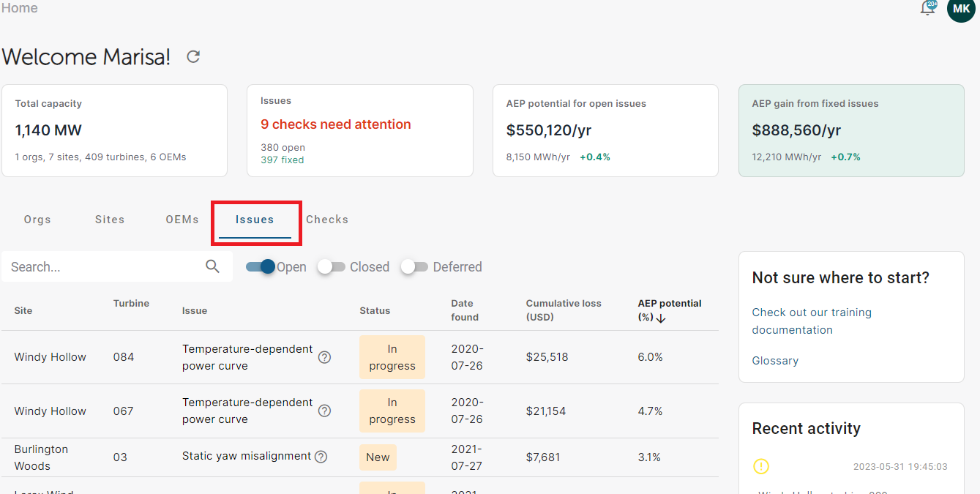The width and height of the screenshot is (980, 494).
Task: Go to Home breadcrumb
Action: 19,8
